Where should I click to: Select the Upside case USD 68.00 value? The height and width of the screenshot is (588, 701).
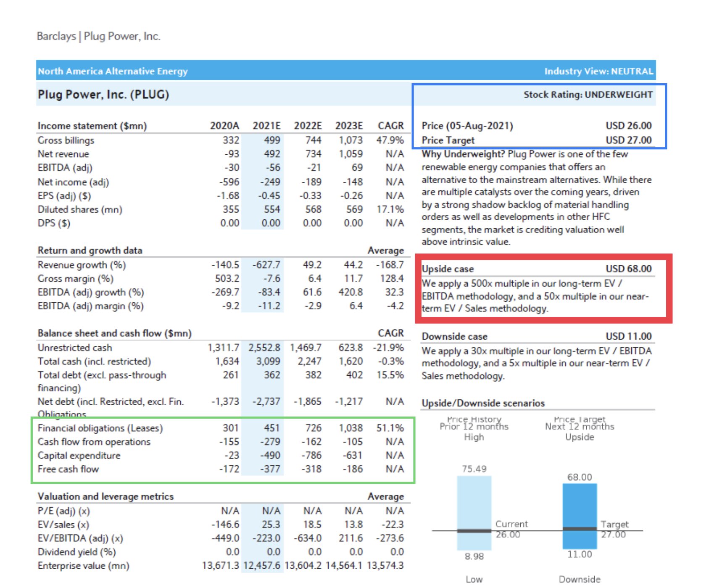tap(628, 269)
